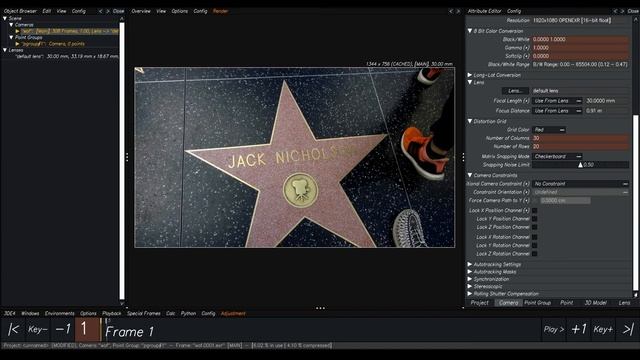Expand the Autotracking Masks section
The width and height of the screenshot is (640, 360).
(470, 272)
